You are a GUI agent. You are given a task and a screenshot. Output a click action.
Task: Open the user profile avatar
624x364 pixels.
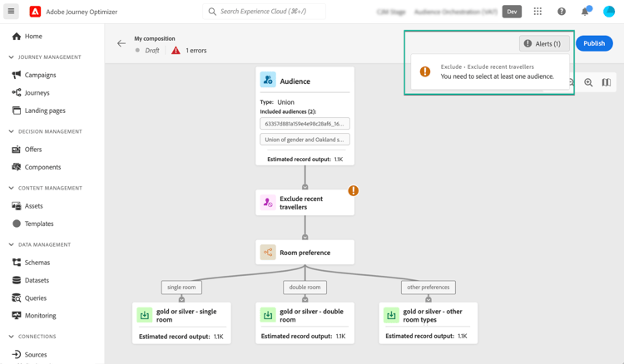pos(609,12)
